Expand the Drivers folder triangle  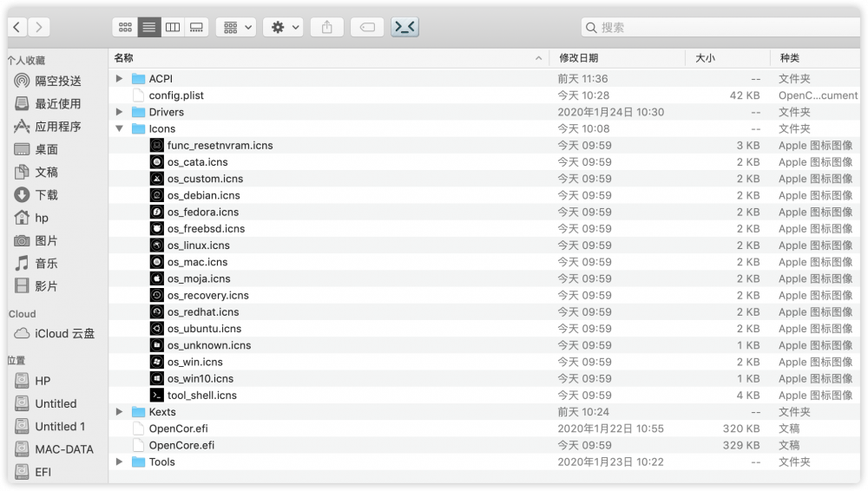click(x=119, y=112)
